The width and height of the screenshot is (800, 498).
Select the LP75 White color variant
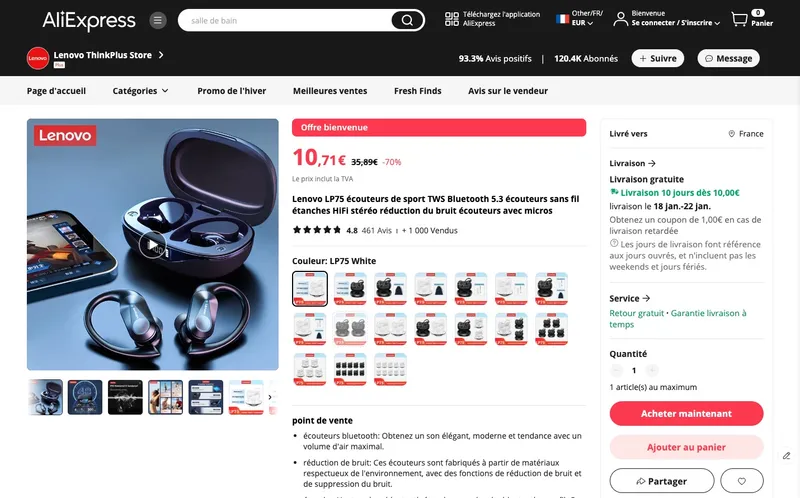310,288
